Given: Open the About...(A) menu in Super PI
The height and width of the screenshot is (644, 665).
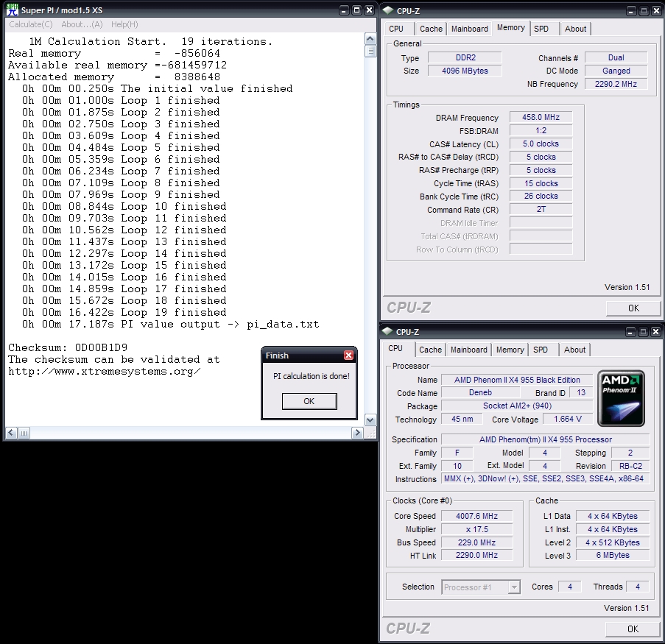Looking at the screenshot, I should tap(82, 24).
